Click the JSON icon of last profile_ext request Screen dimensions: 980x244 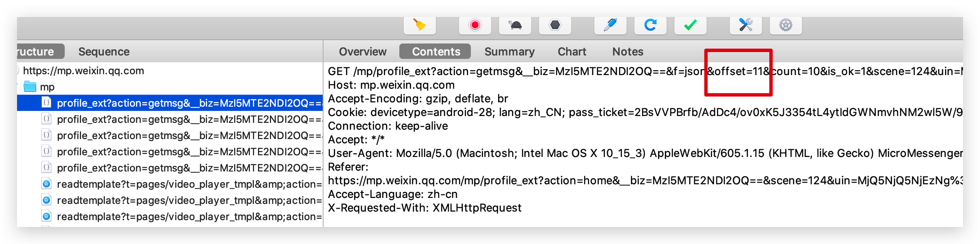point(46,168)
